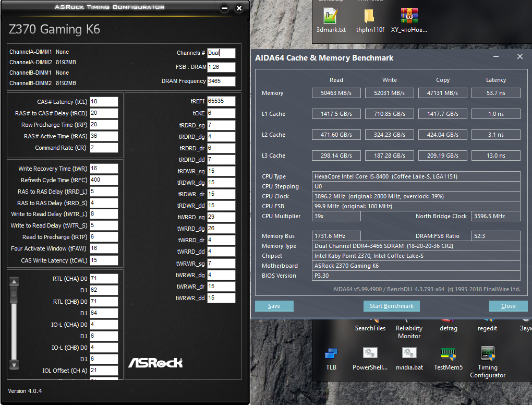The image size is (532, 405).
Task: Click the Channels # field showing Dual
Action: tap(221, 53)
